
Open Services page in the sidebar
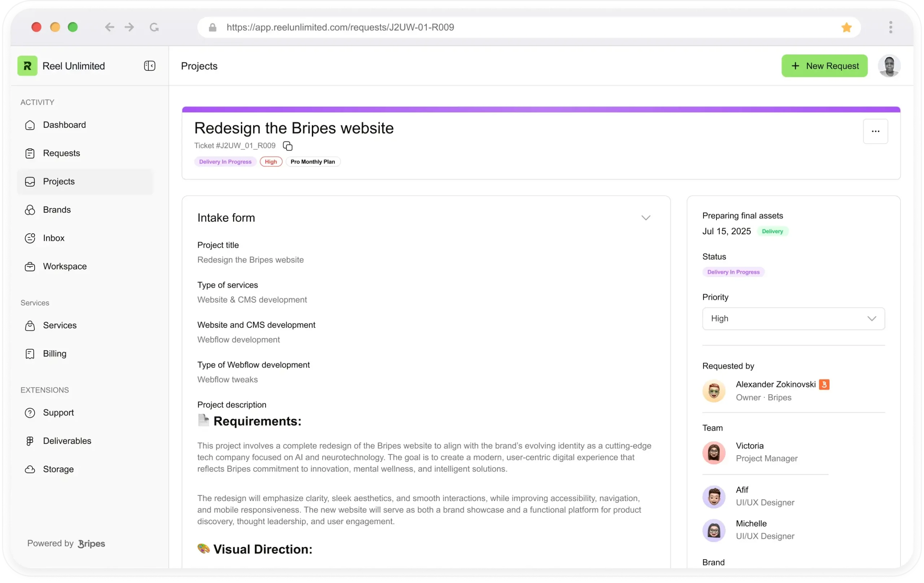[x=85, y=326]
